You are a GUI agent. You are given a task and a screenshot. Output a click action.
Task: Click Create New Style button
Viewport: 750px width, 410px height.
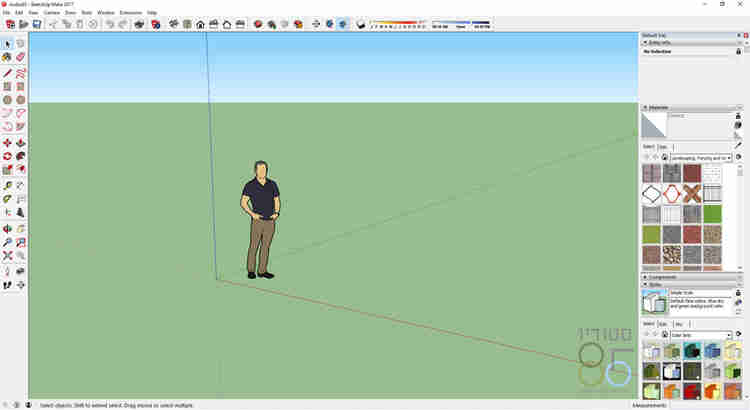coord(738,302)
